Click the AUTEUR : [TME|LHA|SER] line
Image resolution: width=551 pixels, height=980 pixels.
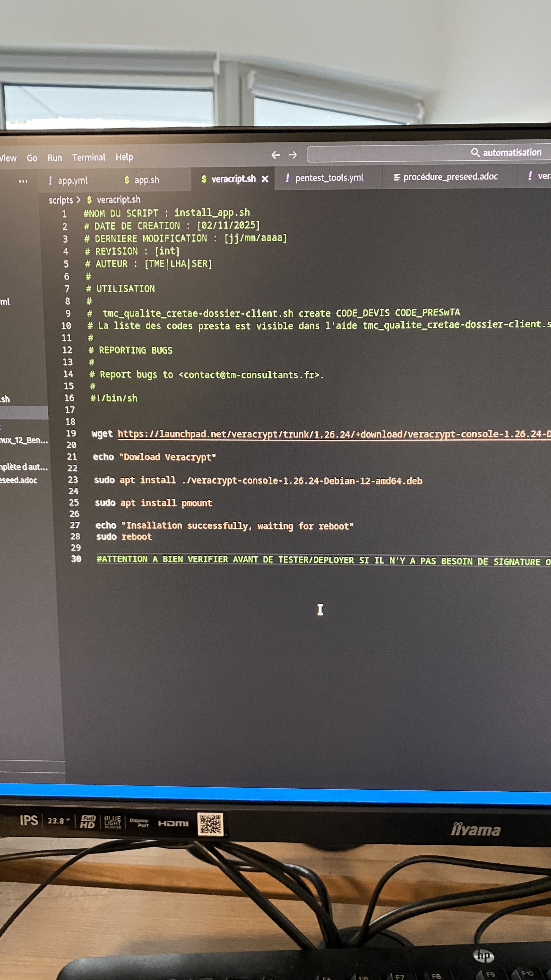tap(148, 264)
